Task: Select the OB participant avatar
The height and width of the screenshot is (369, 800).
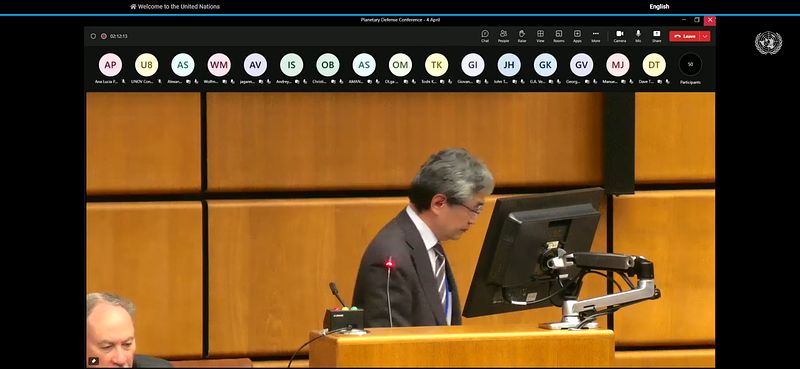Action: pyautogui.click(x=328, y=65)
